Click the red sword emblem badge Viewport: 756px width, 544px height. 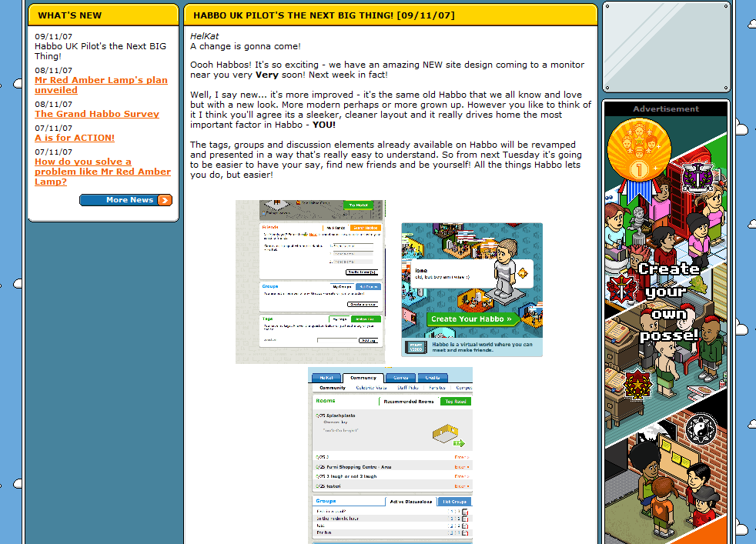click(x=622, y=286)
